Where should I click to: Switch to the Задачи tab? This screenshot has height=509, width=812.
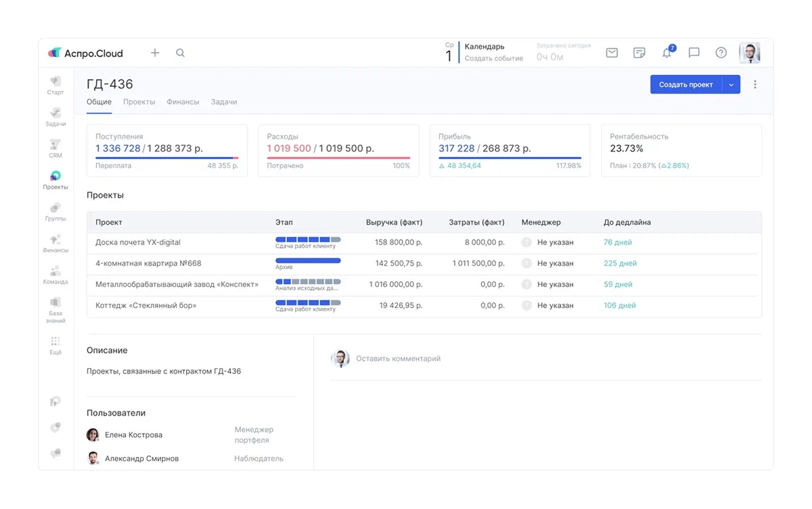pyautogui.click(x=223, y=102)
